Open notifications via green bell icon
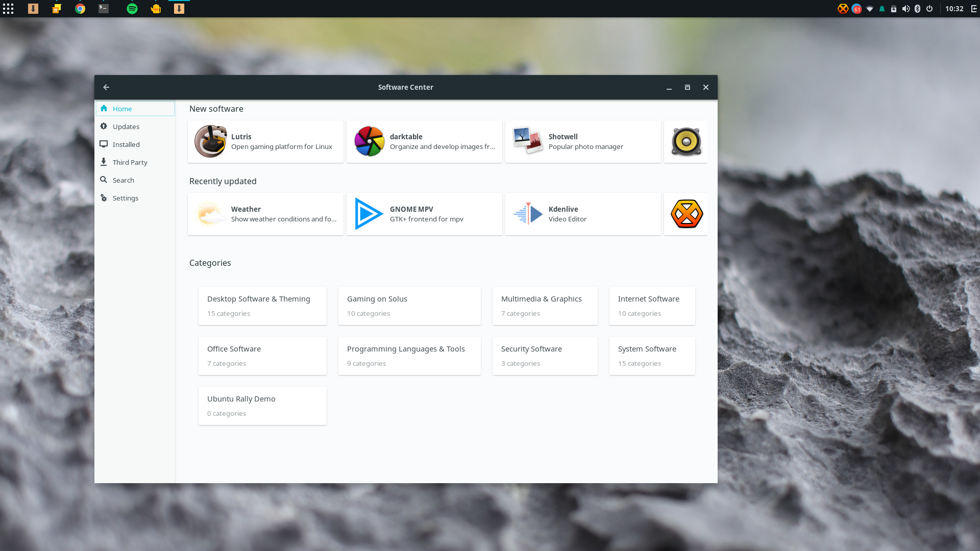Screen dimensions: 980x551 click(x=881, y=9)
